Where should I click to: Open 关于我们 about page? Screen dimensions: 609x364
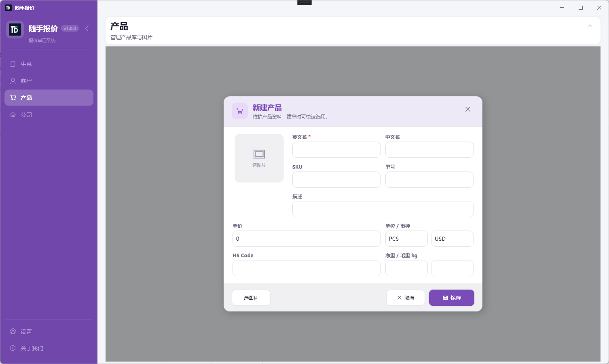pyautogui.click(x=49, y=348)
